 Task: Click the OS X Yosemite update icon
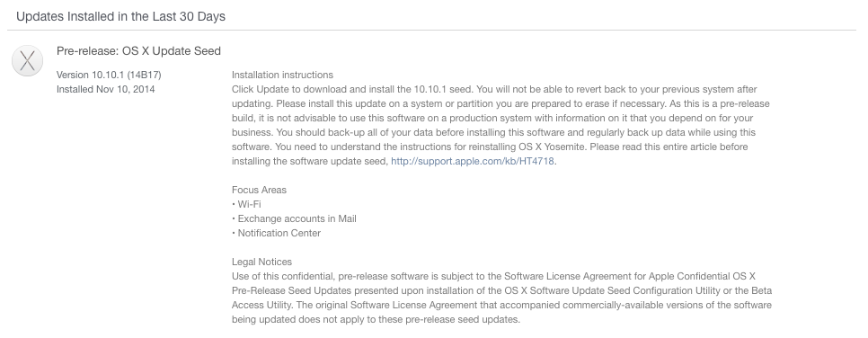27,60
